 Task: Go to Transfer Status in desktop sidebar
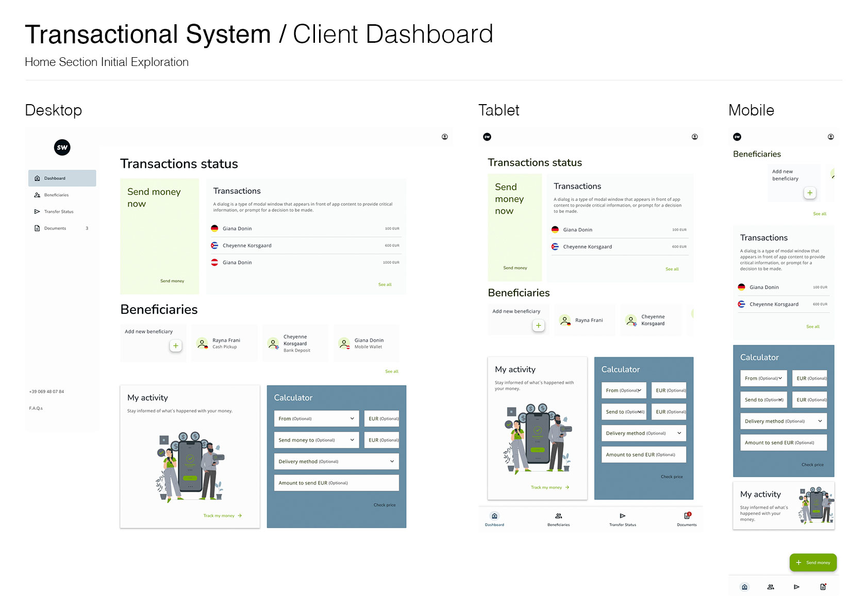(58, 211)
